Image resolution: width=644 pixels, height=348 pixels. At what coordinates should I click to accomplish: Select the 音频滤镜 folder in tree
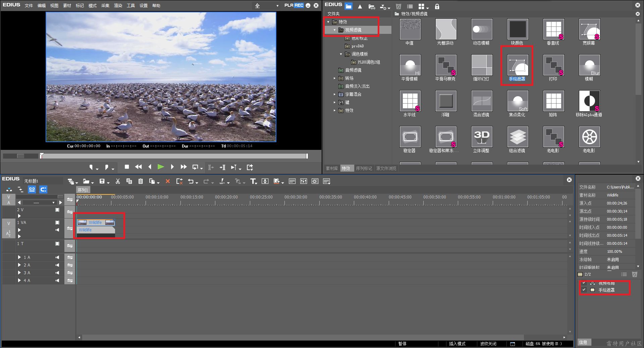(x=353, y=70)
